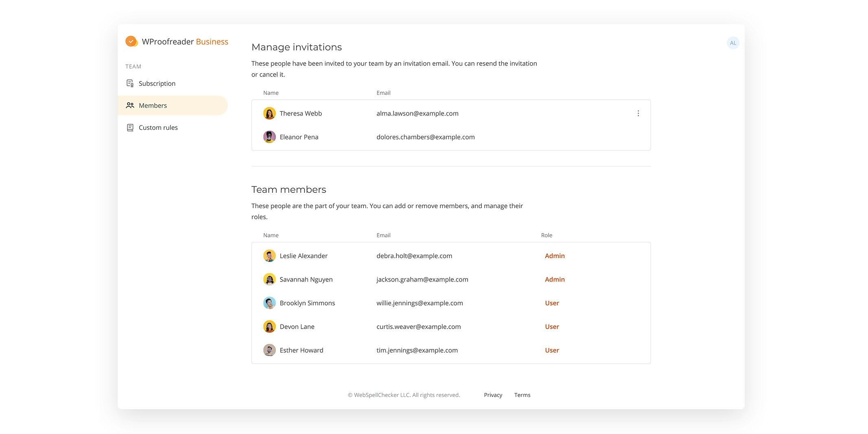Click the WProofreader orange checkmark logo
Screen dimensions: 868x434
(131, 41)
